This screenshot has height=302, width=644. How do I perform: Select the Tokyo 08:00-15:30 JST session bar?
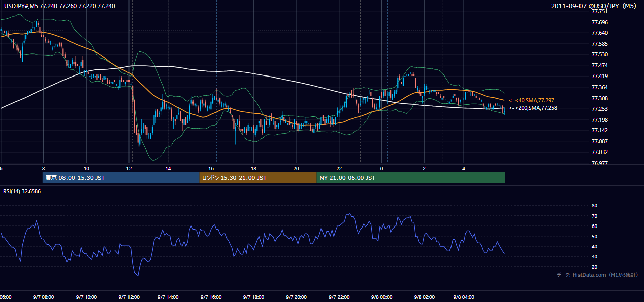coord(121,178)
